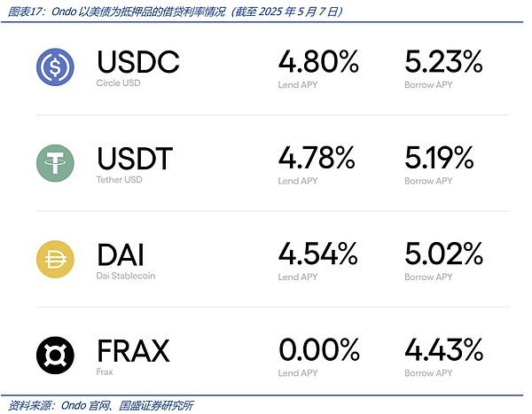Open the DAI asset row title
The width and height of the screenshot is (532, 414).
coord(120,254)
